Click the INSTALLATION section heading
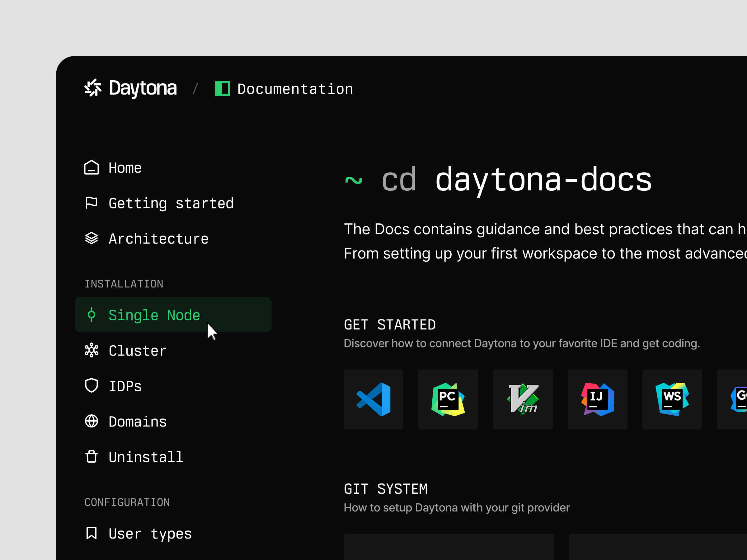Viewport: 747px width, 560px height. pyautogui.click(x=124, y=284)
